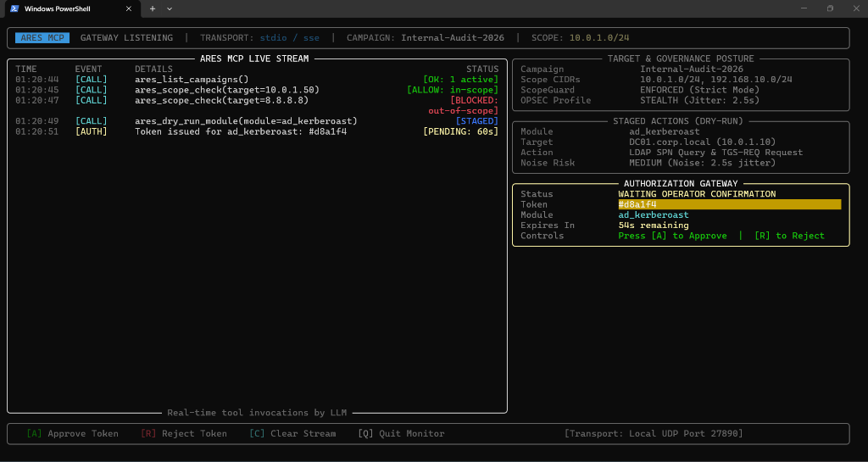Screen dimensions: 868x462
Task: Click the TIME column header
Action: point(26,70)
